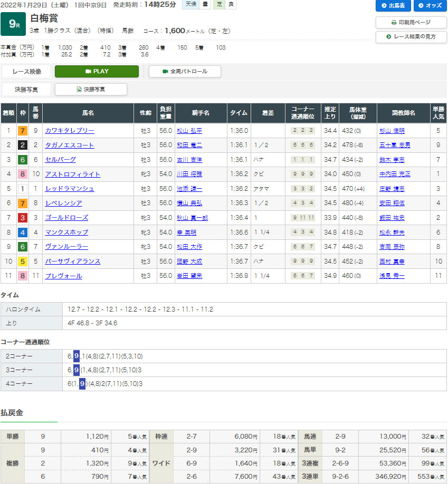Open the オッズ odds page
This screenshot has height=484, width=448.
(430, 6)
